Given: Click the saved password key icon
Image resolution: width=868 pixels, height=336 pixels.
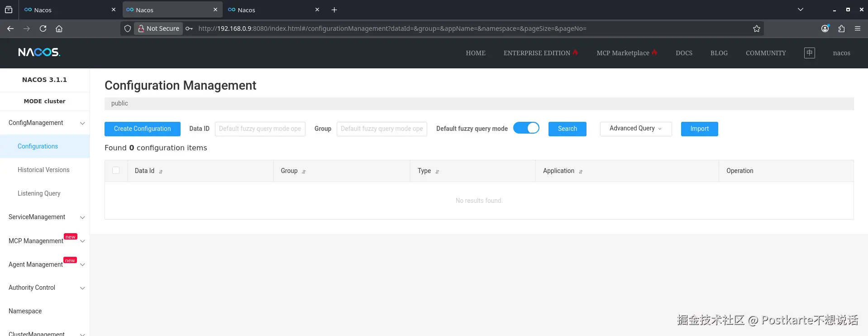Looking at the screenshot, I should (189, 29).
